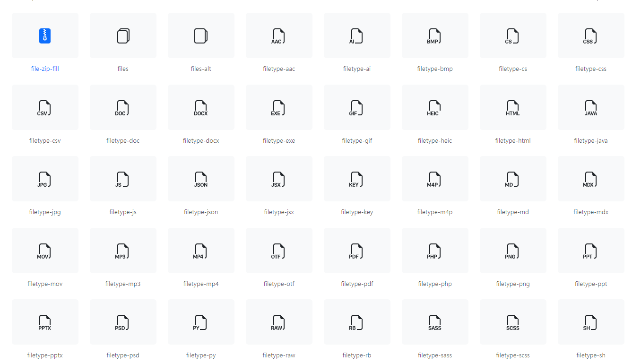
Task: Select the filetype-css icon
Action: [591, 36]
